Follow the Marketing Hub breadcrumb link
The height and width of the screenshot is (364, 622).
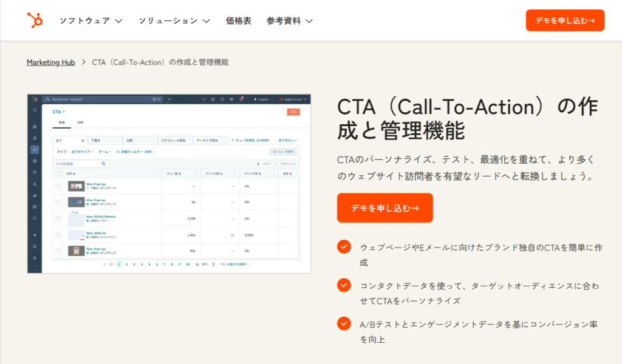51,62
